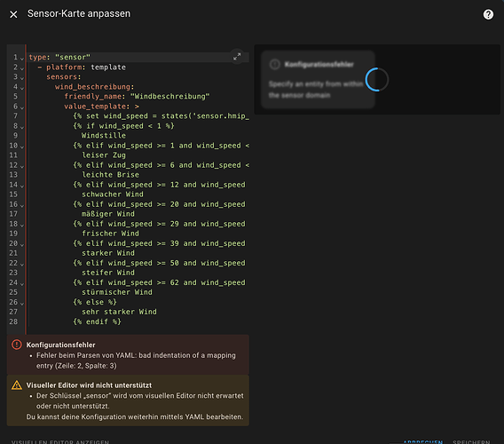Click the Speichern button
This screenshot has height=444, width=504.
[471, 442]
